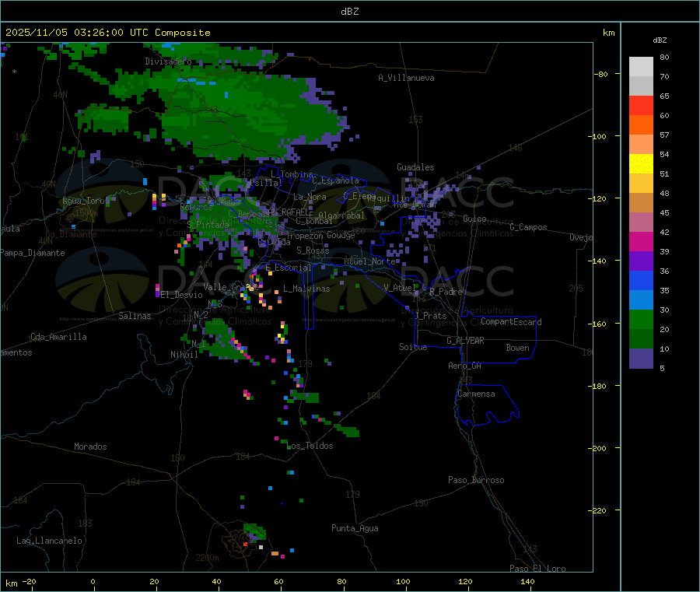Select the 'Los_Toldos' place label

pyautogui.click(x=310, y=446)
